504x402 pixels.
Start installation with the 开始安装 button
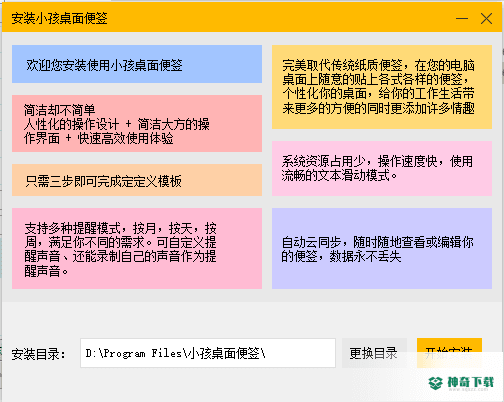pyautogui.click(x=449, y=353)
